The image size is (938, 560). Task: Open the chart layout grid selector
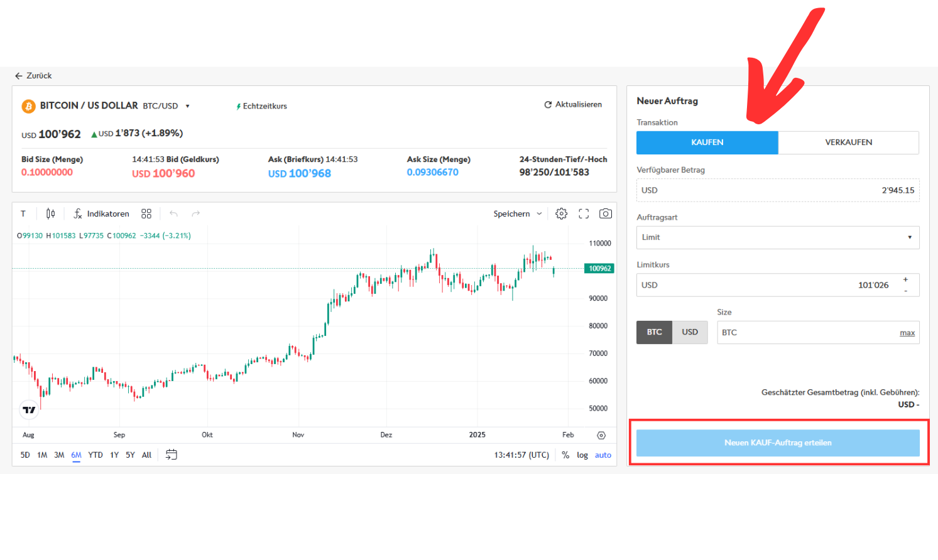146,213
